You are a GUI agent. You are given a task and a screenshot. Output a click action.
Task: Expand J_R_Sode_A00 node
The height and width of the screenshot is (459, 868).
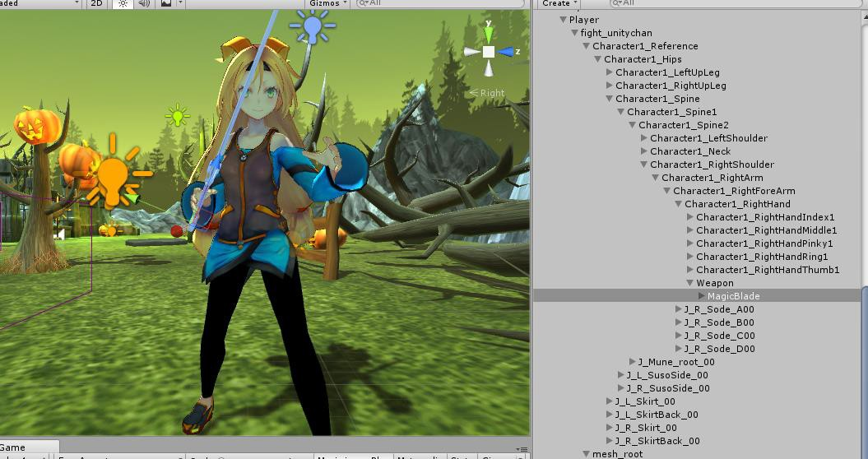click(x=679, y=309)
